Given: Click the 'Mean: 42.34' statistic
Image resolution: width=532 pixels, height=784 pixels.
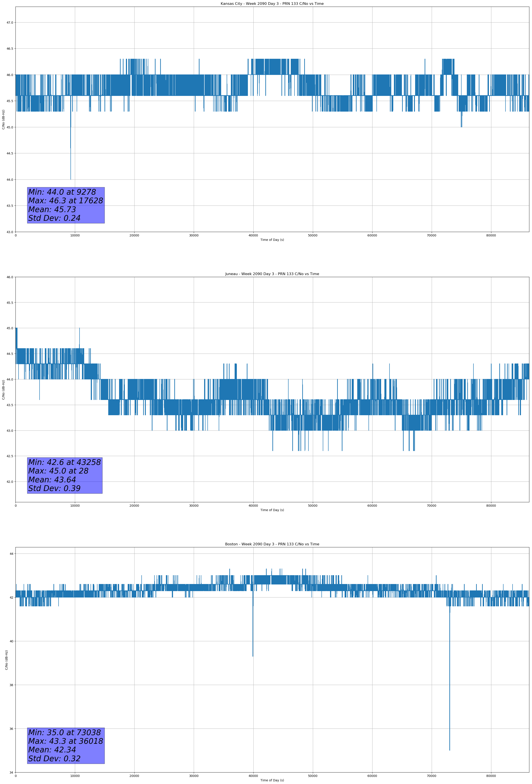Looking at the screenshot, I should (x=52, y=750).
